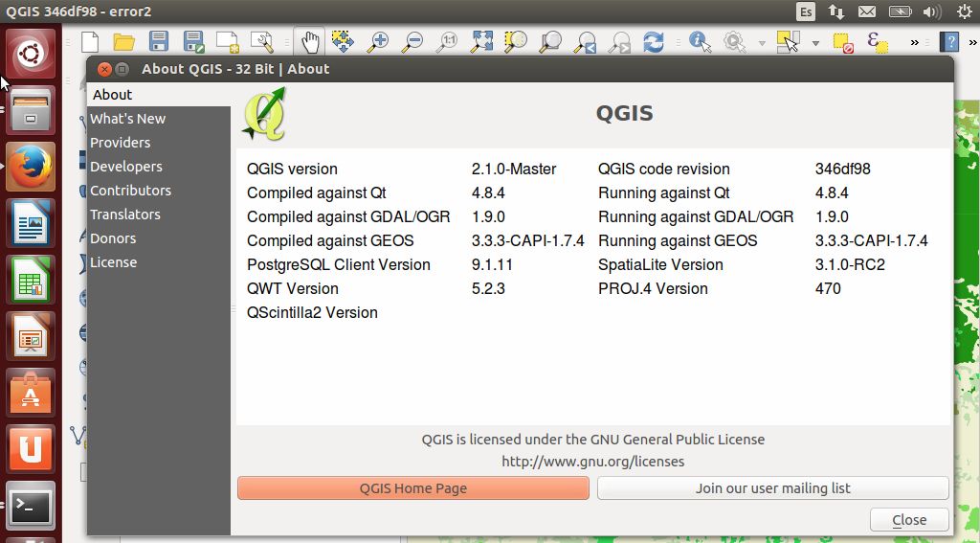Activate the Zoom Out magnifier tool

[412, 41]
